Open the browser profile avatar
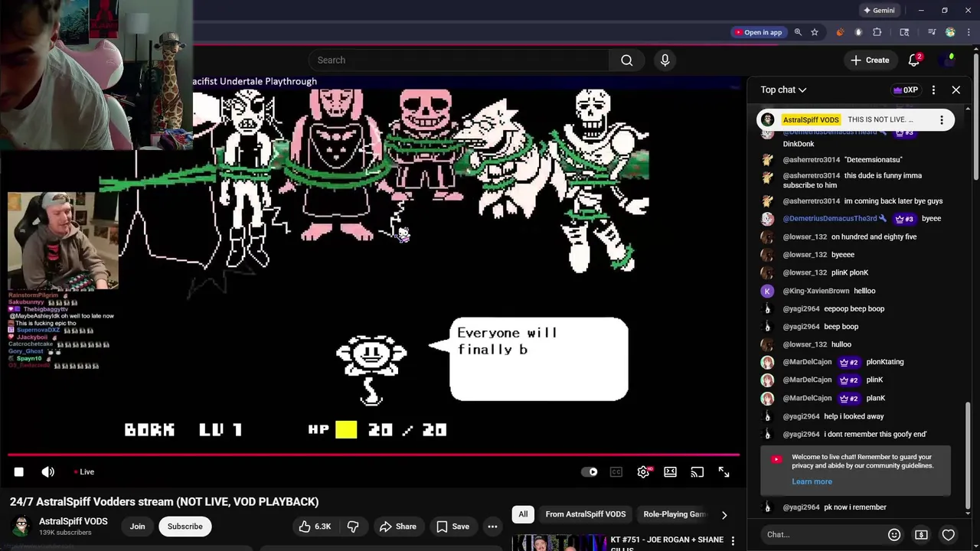Screen dimensions: 980x551 coord(950,32)
